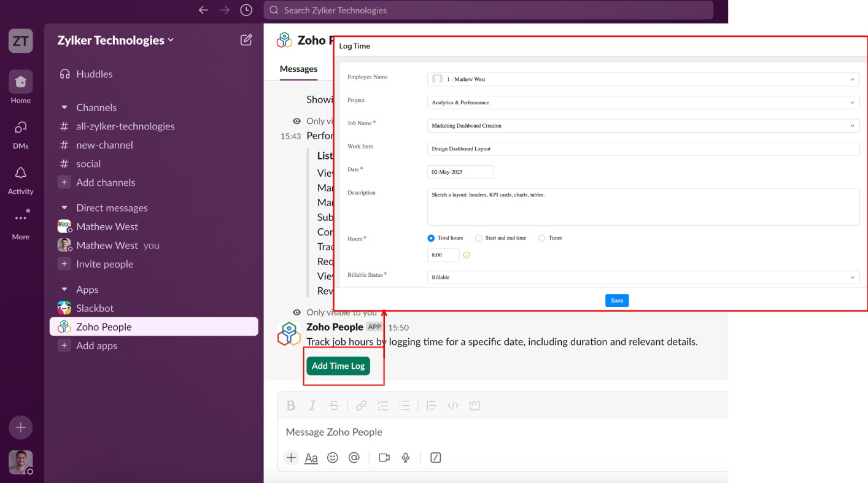The width and height of the screenshot is (868, 483).
Task: Open Zoho People app in sidebar
Action: click(153, 327)
